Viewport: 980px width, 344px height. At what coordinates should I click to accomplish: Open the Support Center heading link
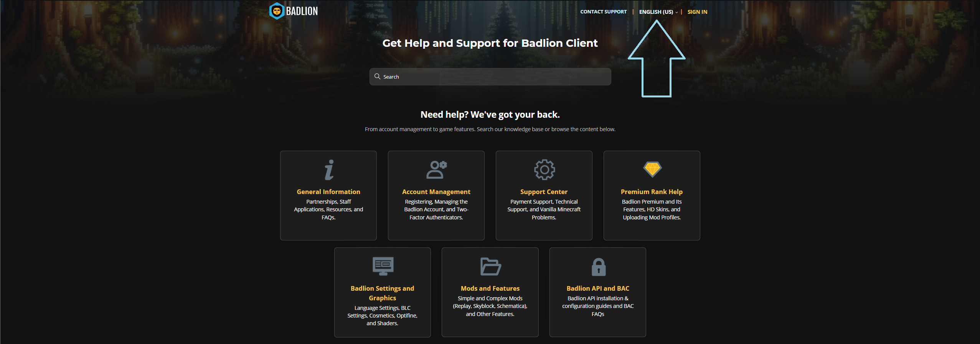tap(544, 192)
